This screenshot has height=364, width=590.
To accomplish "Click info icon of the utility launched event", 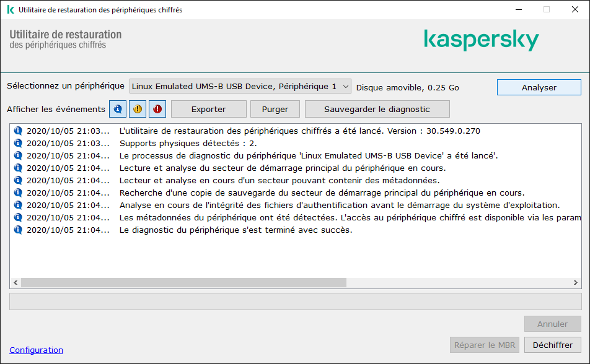I will point(18,131).
